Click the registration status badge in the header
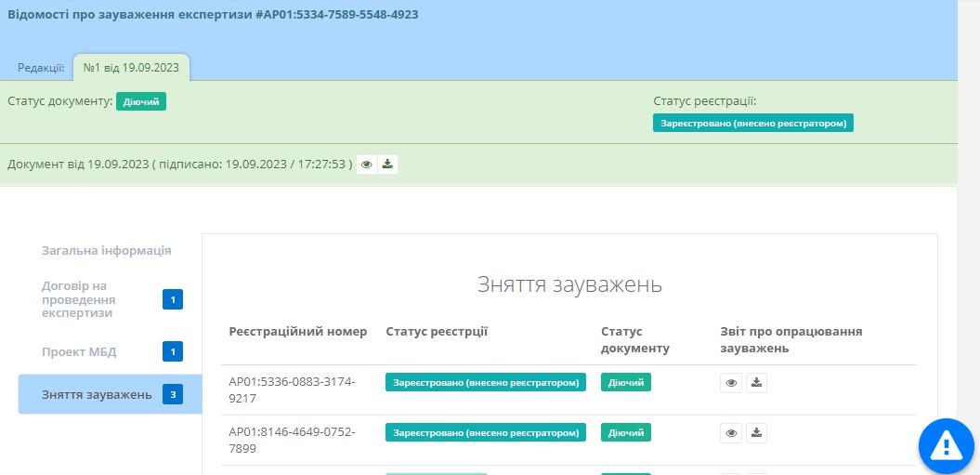This screenshot has height=475, width=980. (752, 123)
